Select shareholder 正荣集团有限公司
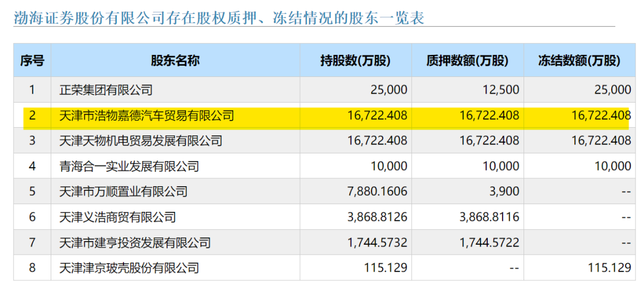 point(106,90)
